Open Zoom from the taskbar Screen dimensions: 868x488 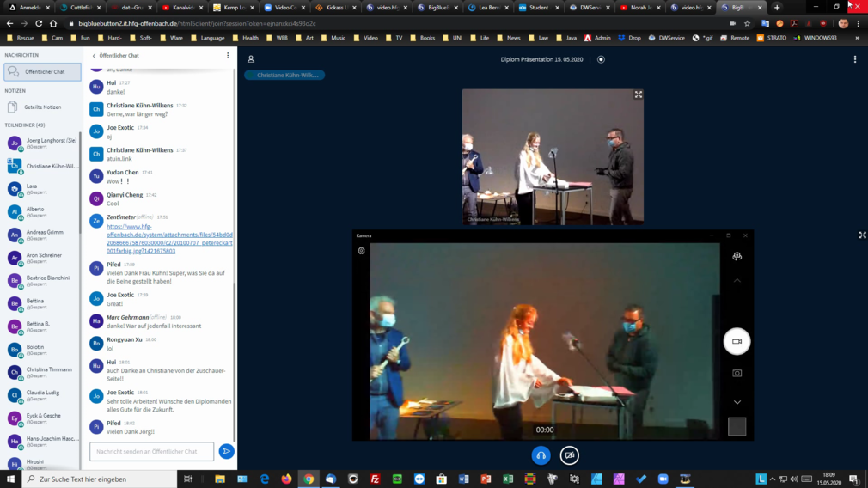pos(663,479)
